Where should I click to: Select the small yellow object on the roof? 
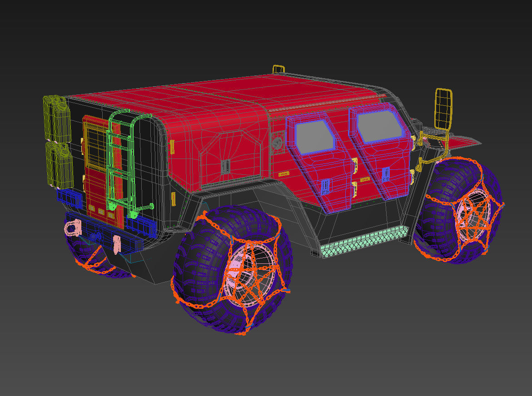(x=278, y=69)
